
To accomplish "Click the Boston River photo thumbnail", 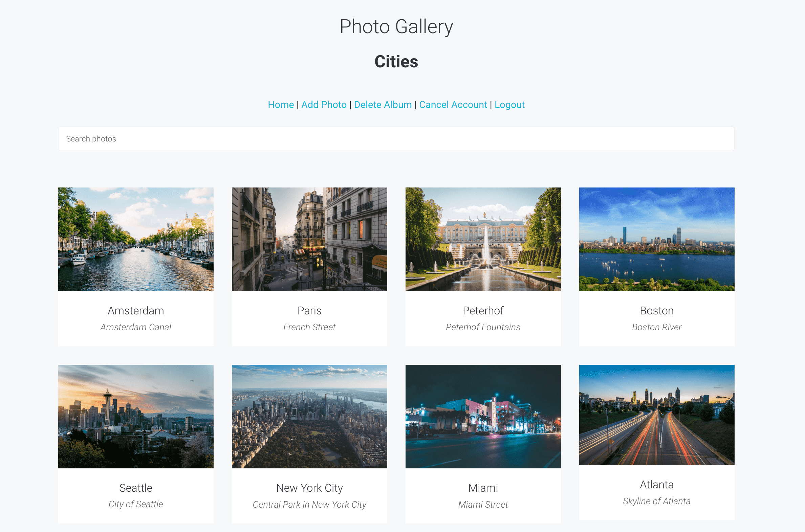I will point(657,239).
